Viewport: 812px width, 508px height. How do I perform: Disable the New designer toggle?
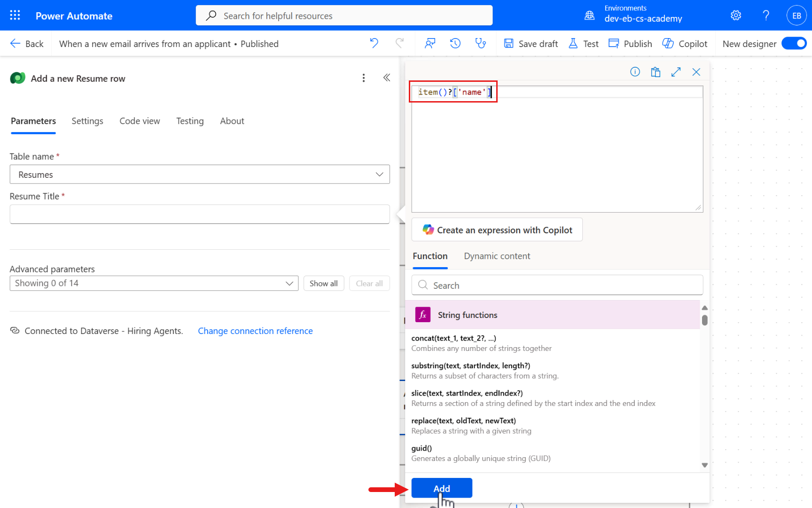pyautogui.click(x=794, y=43)
